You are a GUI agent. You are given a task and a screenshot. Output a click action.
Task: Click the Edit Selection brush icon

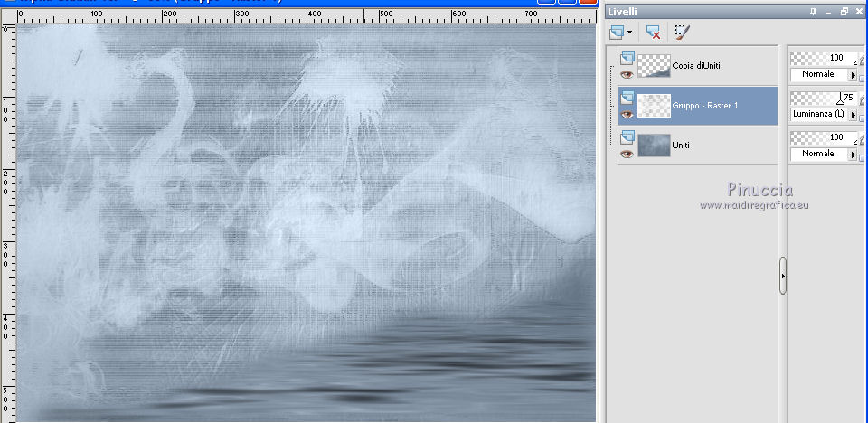(x=682, y=33)
